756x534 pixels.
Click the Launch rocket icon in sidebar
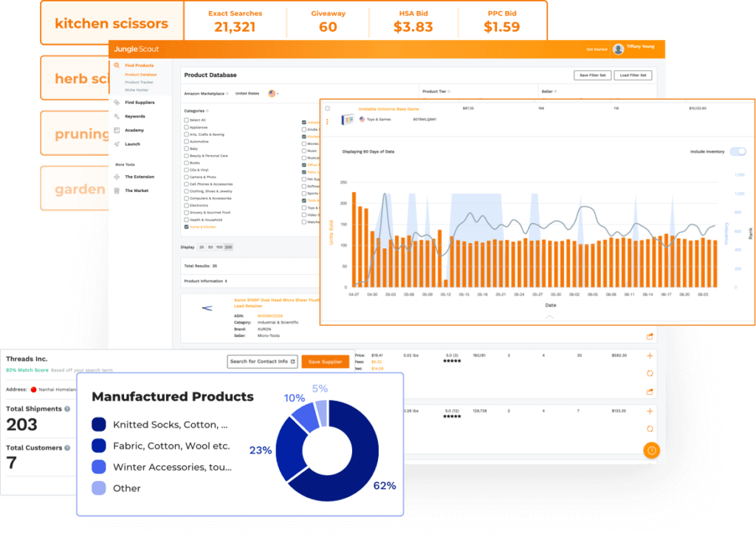(x=117, y=144)
